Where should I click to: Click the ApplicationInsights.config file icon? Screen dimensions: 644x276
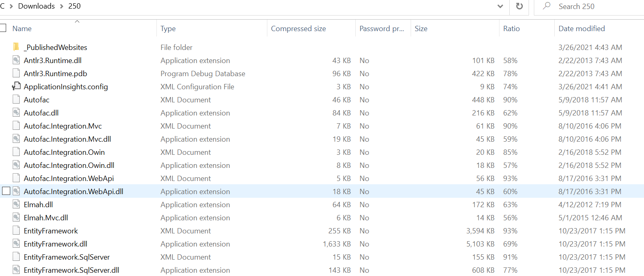pos(16,86)
